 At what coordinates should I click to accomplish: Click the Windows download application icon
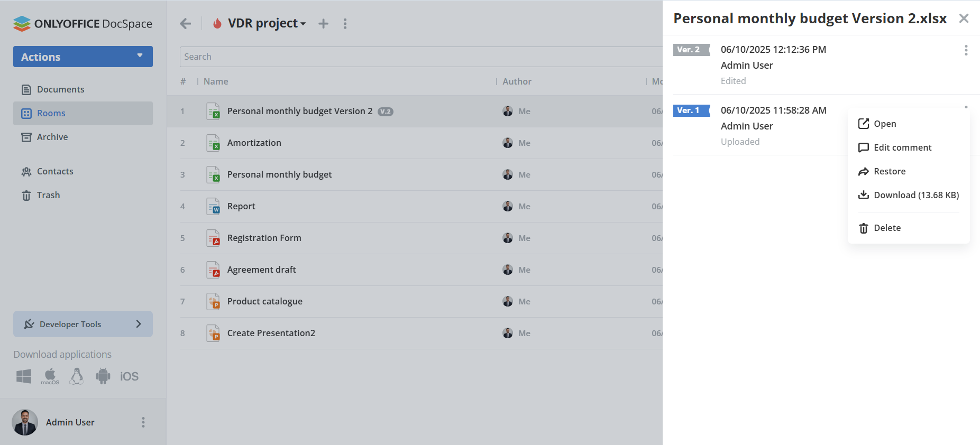pos(24,376)
